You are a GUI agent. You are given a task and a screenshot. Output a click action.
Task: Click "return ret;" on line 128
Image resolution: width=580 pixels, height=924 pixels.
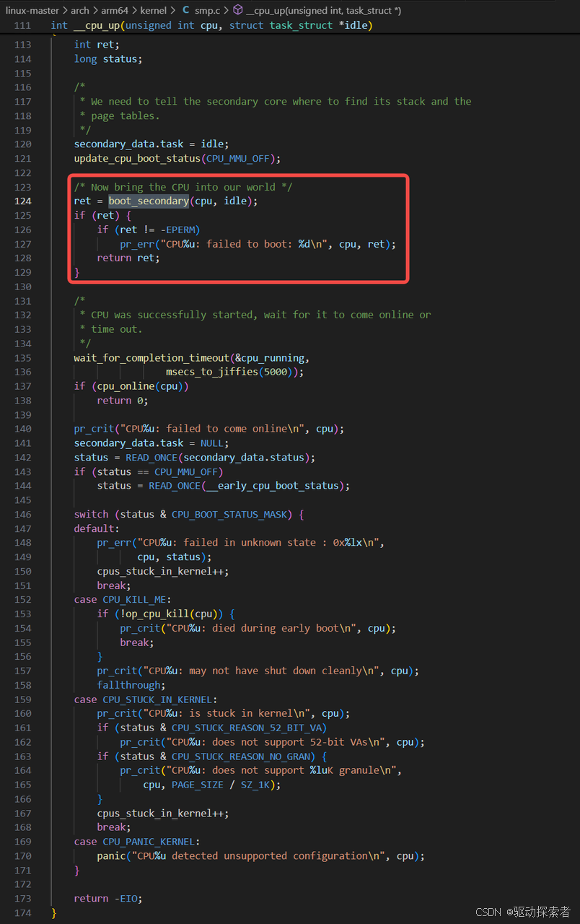128,258
